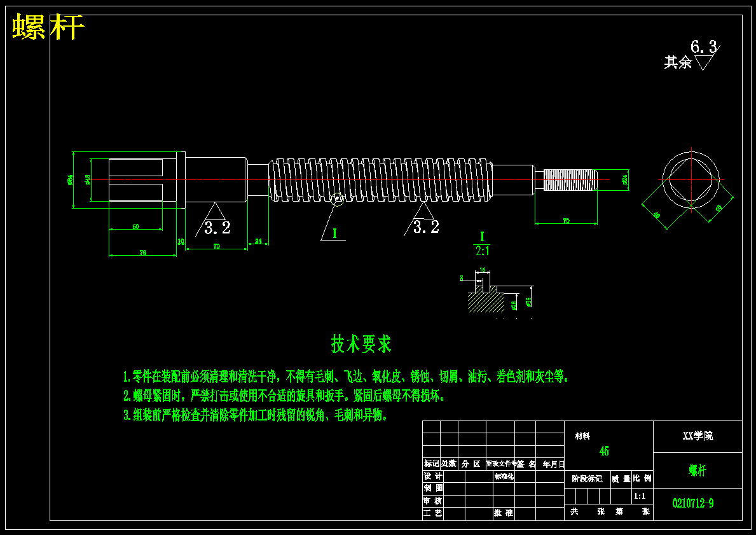Image resolution: width=756 pixels, height=535 pixels.
Task: Click the 标准化 cell
Action: point(504,476)
